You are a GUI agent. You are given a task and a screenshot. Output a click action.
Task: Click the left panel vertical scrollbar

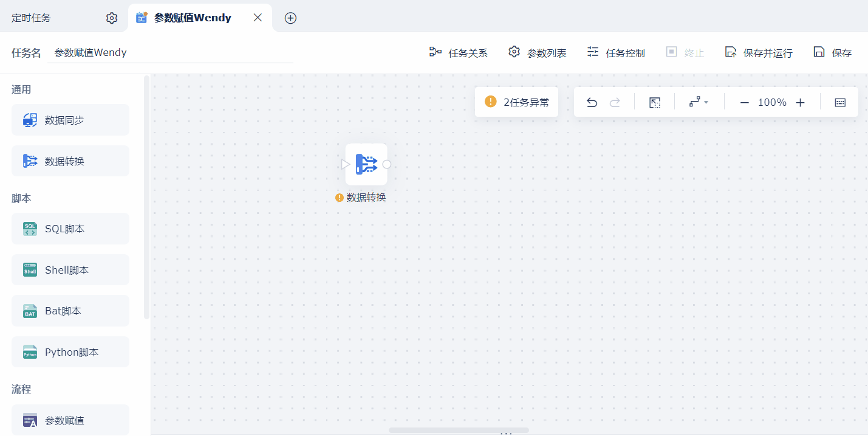click(146, 197)
